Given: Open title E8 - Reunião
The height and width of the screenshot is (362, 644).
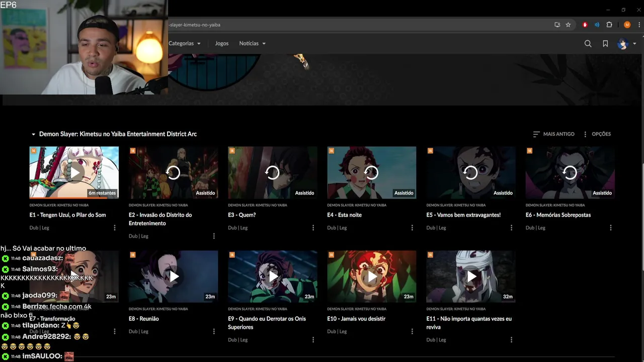Looking at the screenshot, I should tap(144, 319).
